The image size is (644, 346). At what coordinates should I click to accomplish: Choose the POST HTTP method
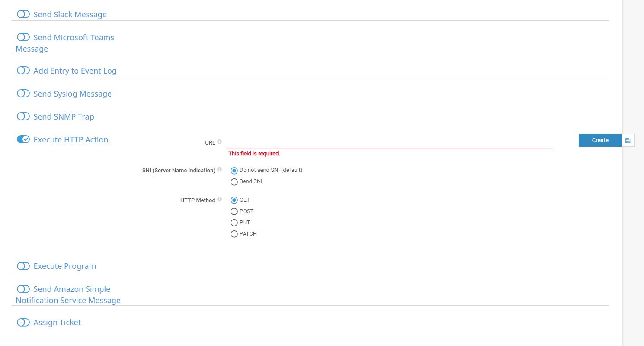coord(234,211)
